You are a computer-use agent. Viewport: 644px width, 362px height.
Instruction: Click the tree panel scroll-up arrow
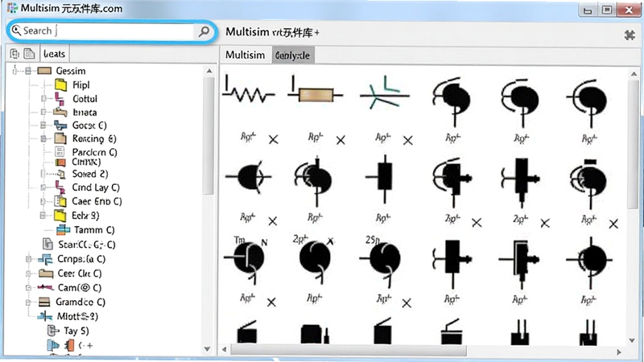click(x=209, y=71)
